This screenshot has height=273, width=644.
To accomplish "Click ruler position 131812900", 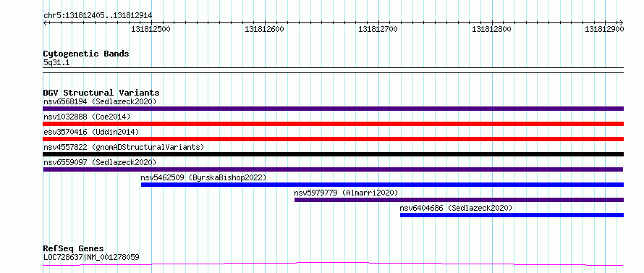I will click(x=605, y=29).
